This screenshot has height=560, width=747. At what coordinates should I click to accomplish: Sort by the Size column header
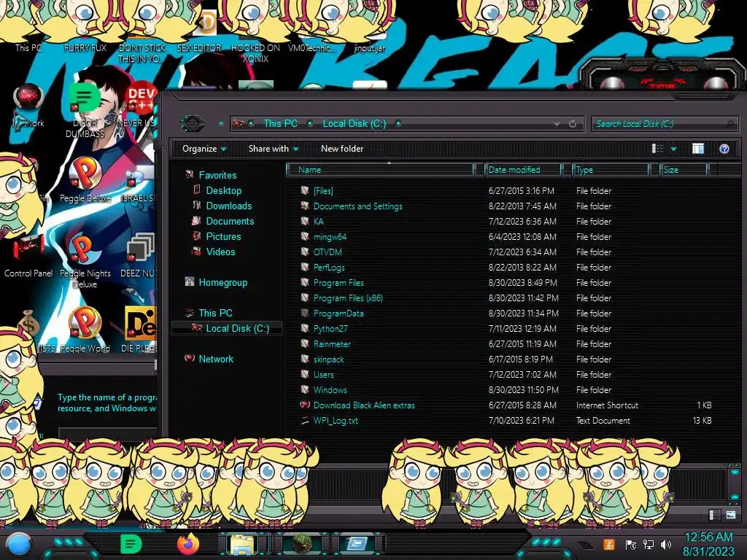pos(684,169)
